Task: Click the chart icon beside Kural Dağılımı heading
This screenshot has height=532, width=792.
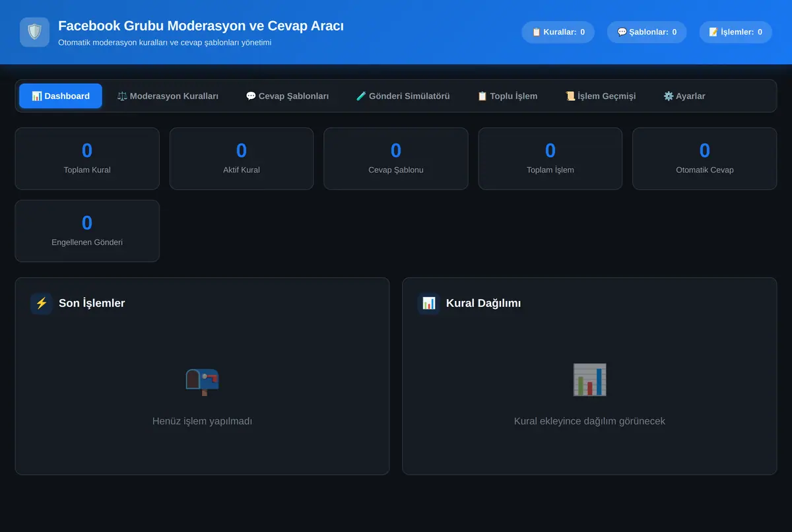Action: [x=429, y=304]
